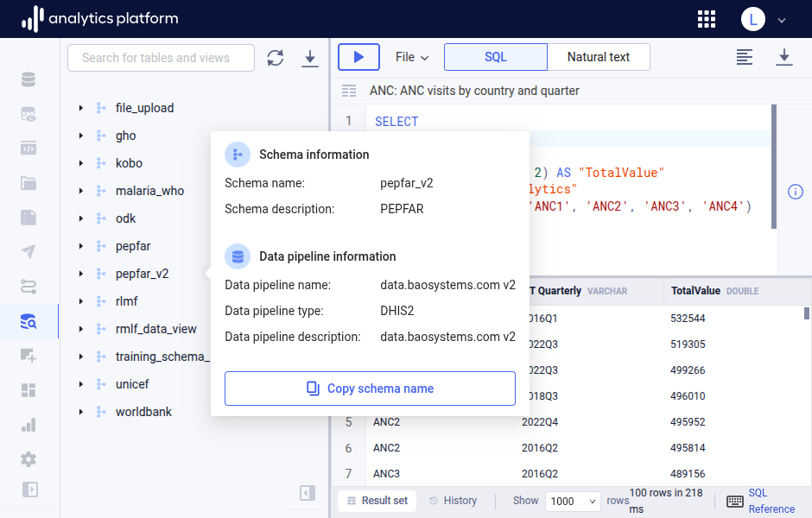Open the code window icon in sidebar

pos(29,148)
